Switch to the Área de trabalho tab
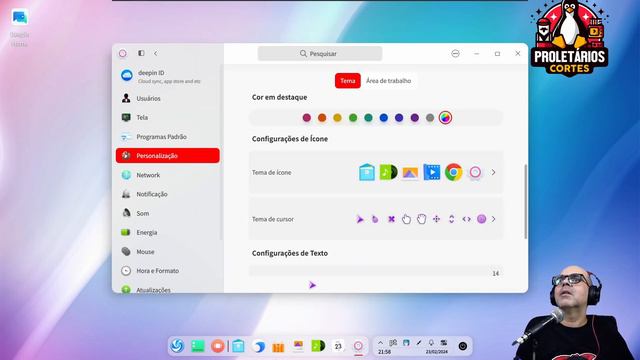640x360 pixels. [x=388, y=81]
